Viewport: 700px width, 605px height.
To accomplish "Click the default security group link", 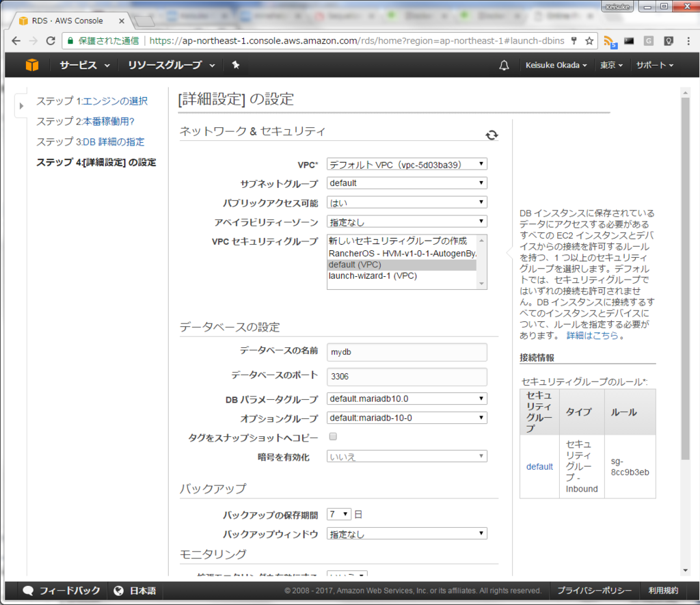I will coord(539,467).
